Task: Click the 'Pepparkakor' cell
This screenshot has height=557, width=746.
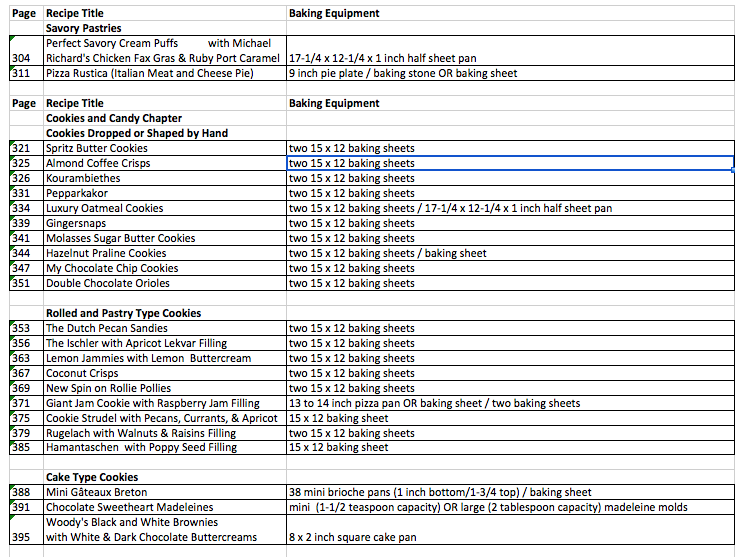Action: 165,193
